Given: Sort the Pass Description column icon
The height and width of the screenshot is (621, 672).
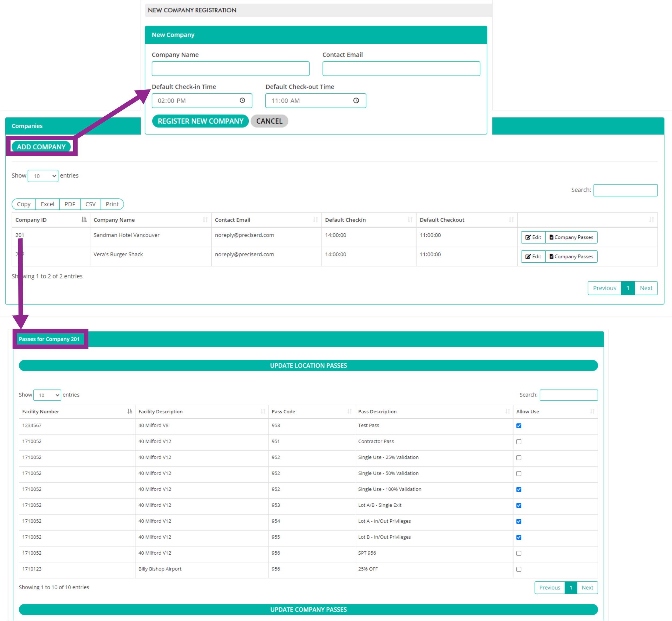Looking at the screenshot, I should [x=507, y=411].
